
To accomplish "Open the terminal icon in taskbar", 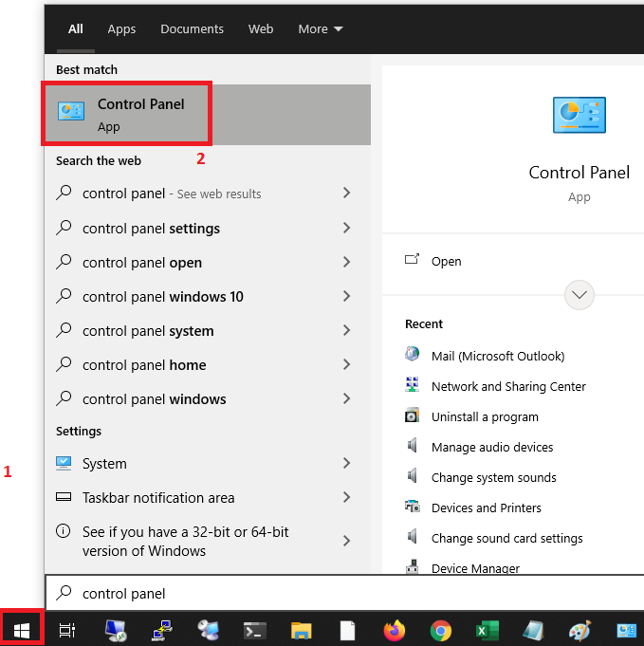I will pyautogui.click(x=255, y=630).
